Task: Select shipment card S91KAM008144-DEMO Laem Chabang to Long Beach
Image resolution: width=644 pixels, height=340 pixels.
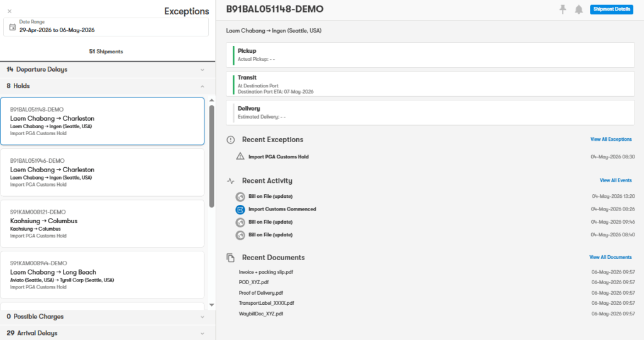Action: (x=103, y=275)
